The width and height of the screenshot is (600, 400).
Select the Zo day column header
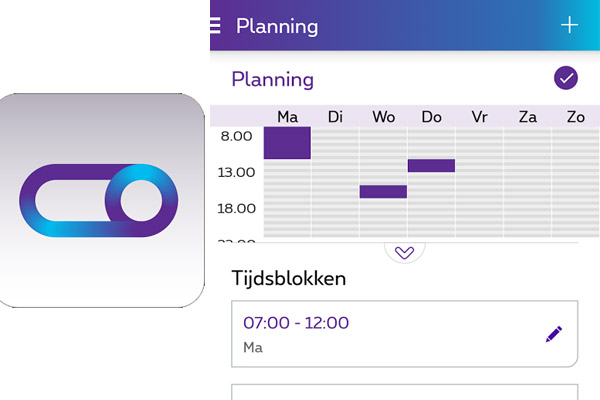[x=575, y=117]
